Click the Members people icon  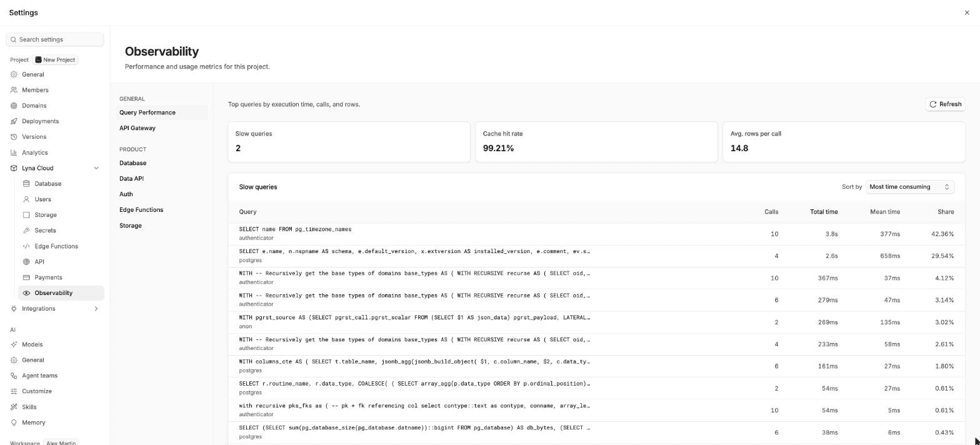point(14,90)
